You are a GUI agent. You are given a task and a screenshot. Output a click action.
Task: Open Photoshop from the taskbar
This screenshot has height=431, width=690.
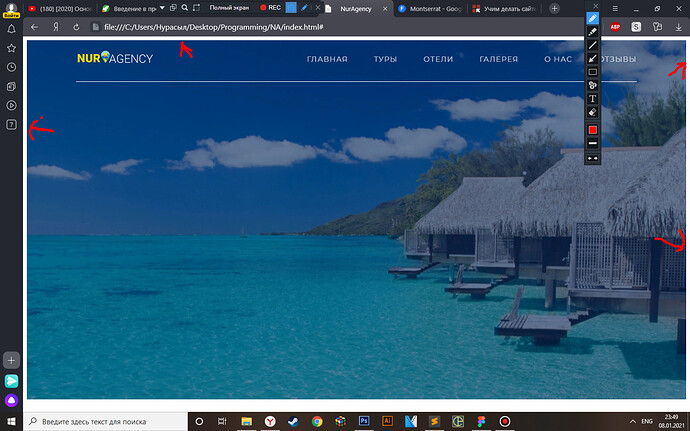point(363,421)
